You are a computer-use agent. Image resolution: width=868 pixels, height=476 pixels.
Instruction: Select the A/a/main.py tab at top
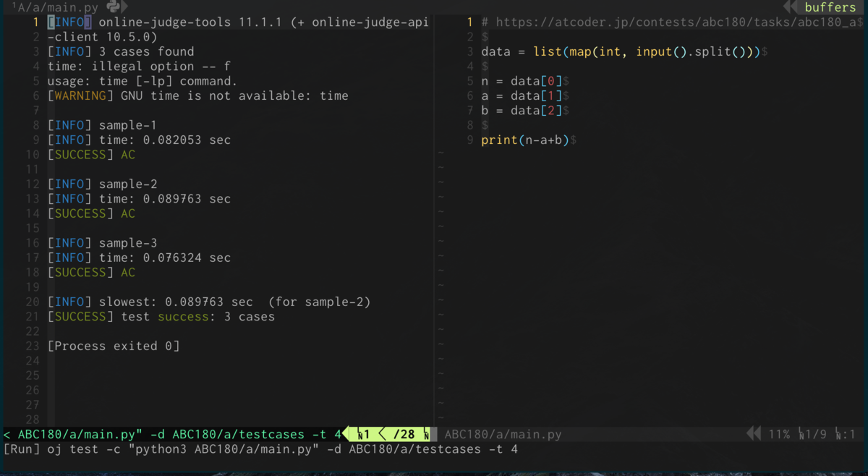56,7
